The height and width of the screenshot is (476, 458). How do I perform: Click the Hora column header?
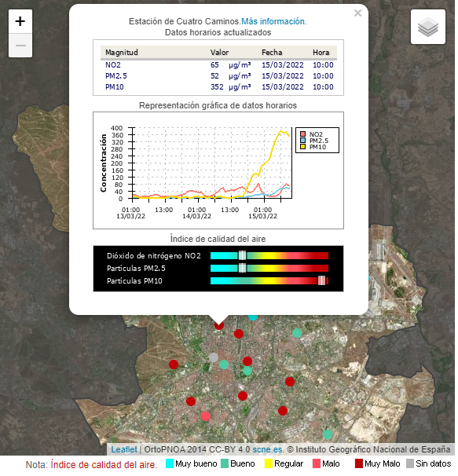(x=321, y=52)
